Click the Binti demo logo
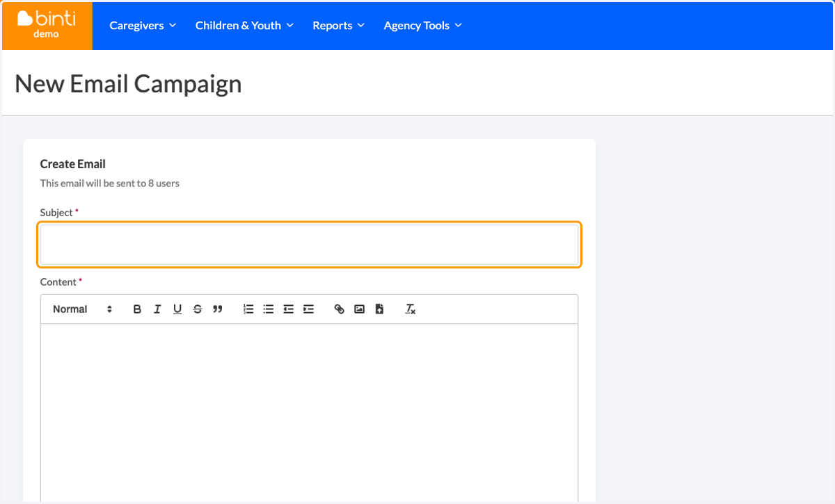Viewport: 835px width, 504px height. click(x=47, y=25)
